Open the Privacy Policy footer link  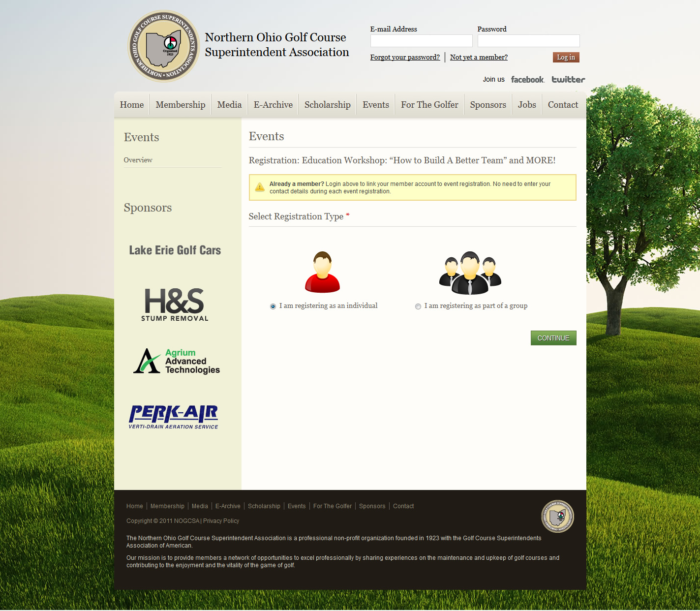(x=221, y=521)
